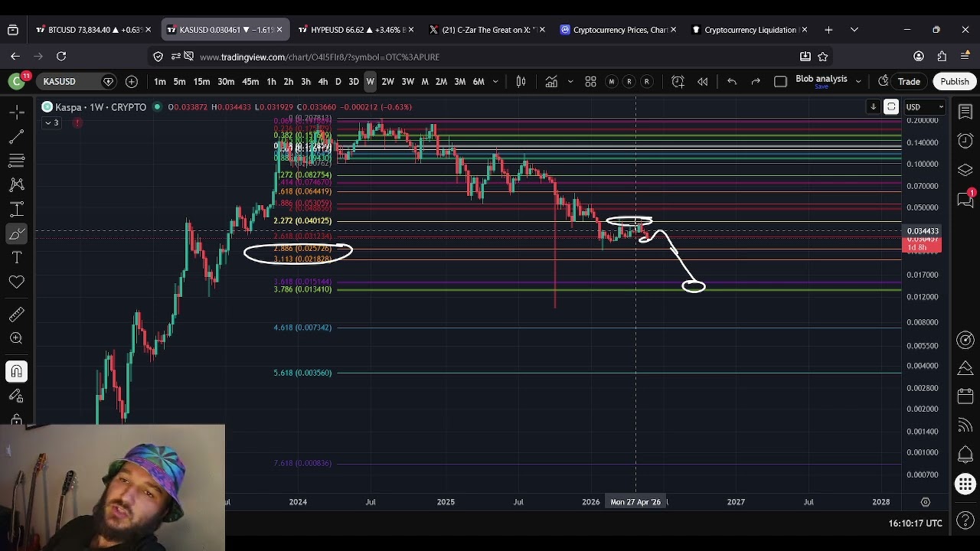Viewport: 980px width, 551px height.
Task: Open the Indicators menu
Action: pos(551,81)
